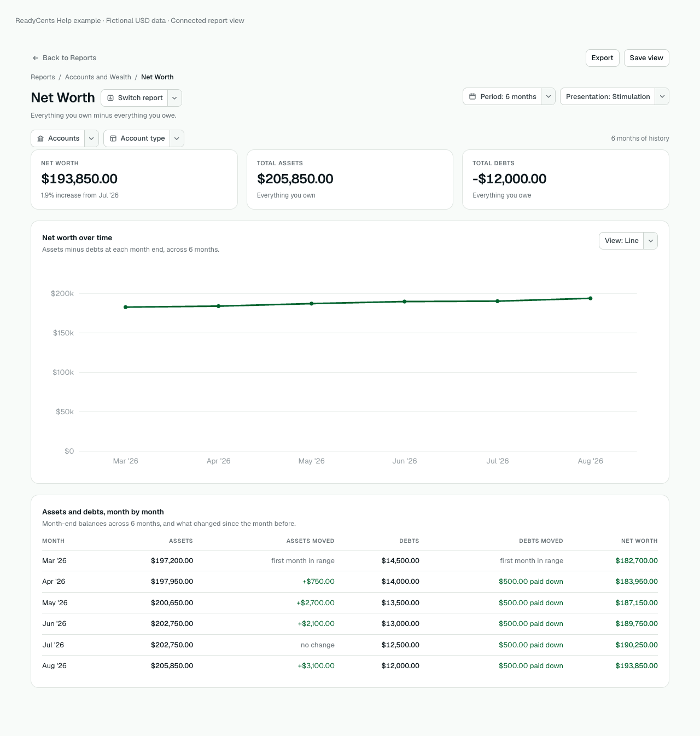The image size is (700, 736).
Task: Open the Period: 6 months dropdown arrow
Action: [x=549, y=96]
